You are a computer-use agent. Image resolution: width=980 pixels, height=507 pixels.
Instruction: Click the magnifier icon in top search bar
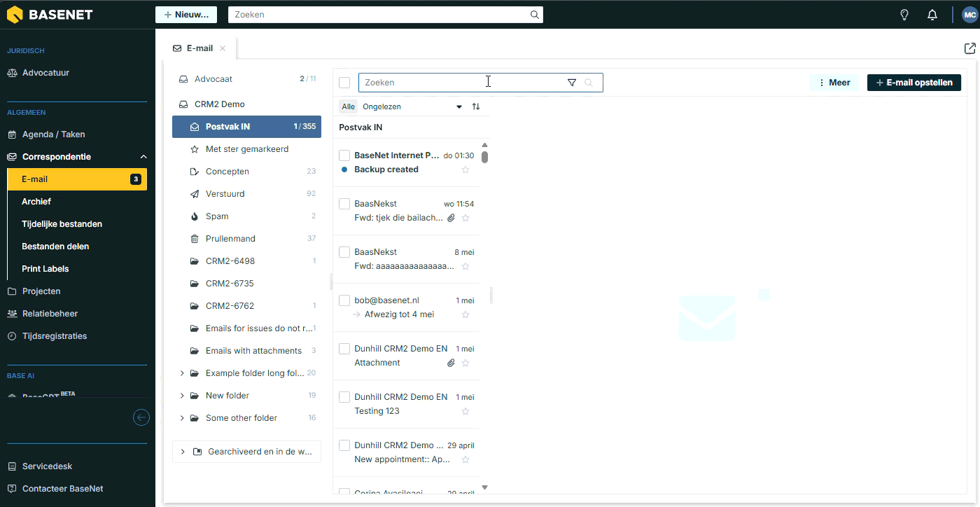pyautogui.click(x=535, y=15)
